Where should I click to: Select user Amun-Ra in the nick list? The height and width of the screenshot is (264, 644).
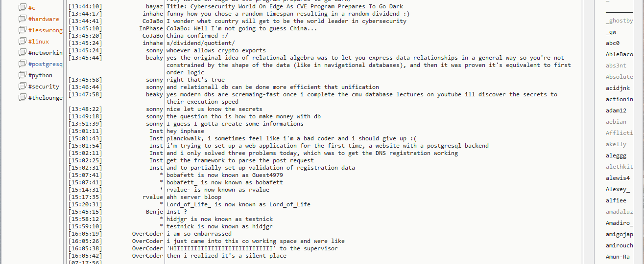point(618,257)
